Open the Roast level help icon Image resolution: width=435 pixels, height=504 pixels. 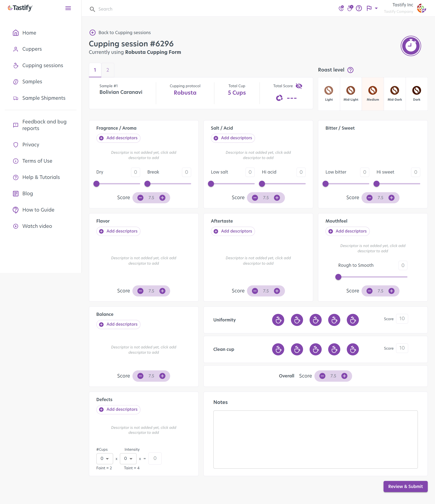(350, 70)
